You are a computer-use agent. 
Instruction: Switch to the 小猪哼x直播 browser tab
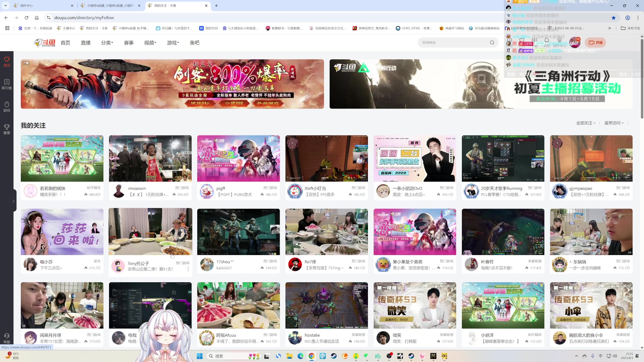(x=111, y=6)
